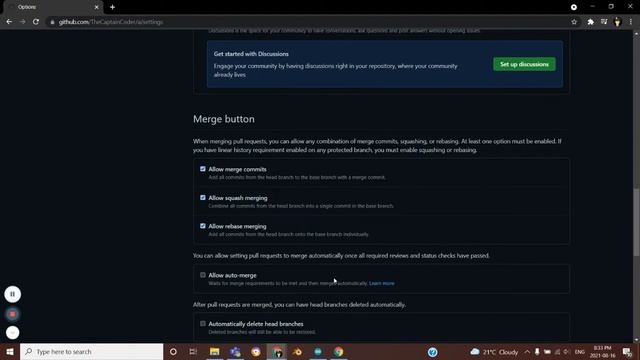Show hidden system tray icons
Image resolution: width=640 pixels, height=360 pixels.
(x=527, y=351)
